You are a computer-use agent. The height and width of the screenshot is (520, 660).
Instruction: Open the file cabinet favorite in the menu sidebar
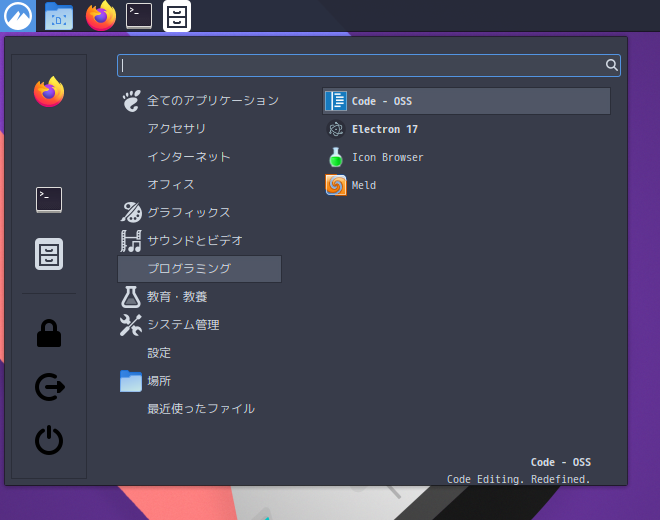tap(49, 254)
